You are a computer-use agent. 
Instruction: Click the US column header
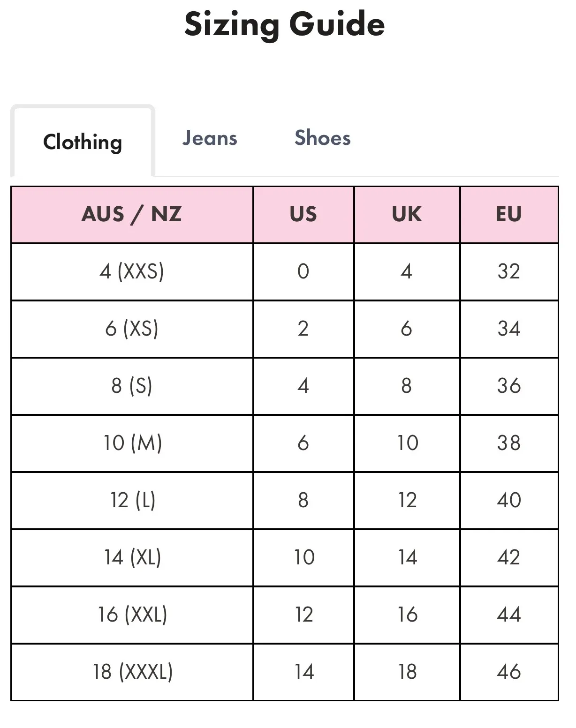[x=303, y=214]
